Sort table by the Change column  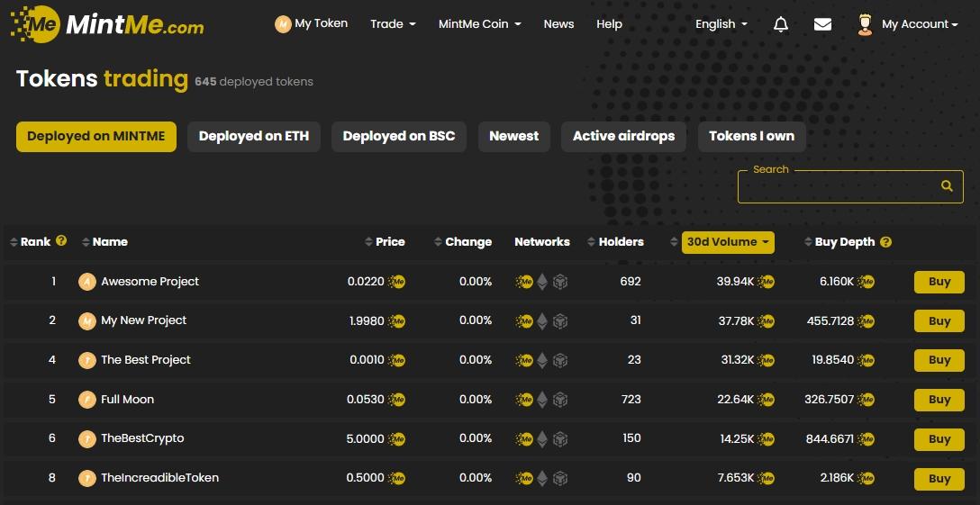(462, 242)
